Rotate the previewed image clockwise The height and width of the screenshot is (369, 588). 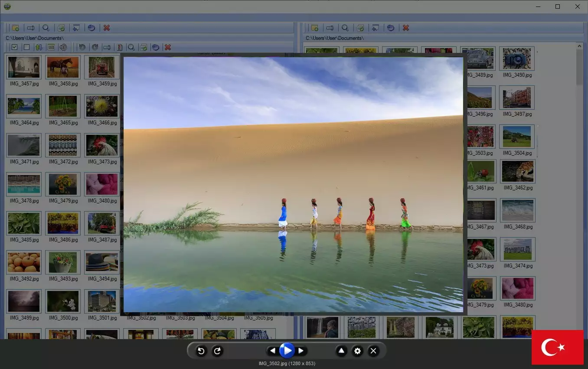tap(217, 351)
